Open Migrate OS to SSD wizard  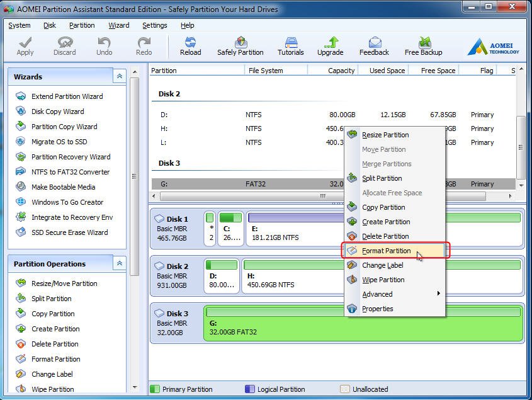(51, 142)
